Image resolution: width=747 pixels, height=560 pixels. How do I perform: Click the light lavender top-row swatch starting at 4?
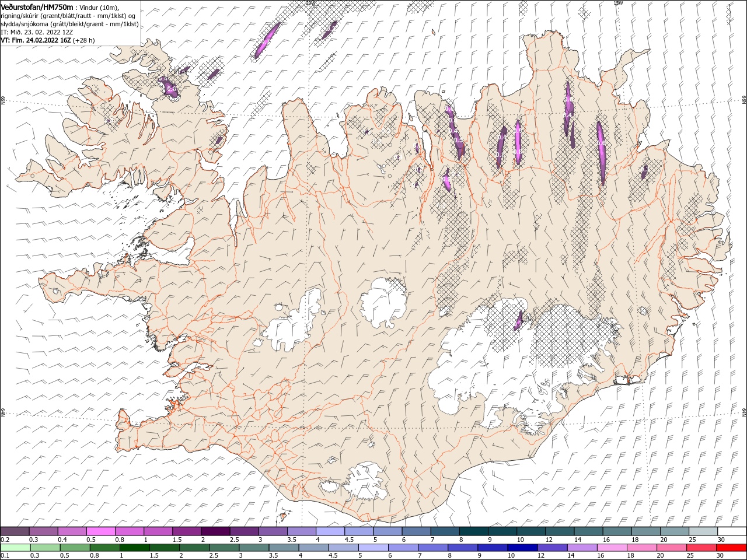point(330,531)
